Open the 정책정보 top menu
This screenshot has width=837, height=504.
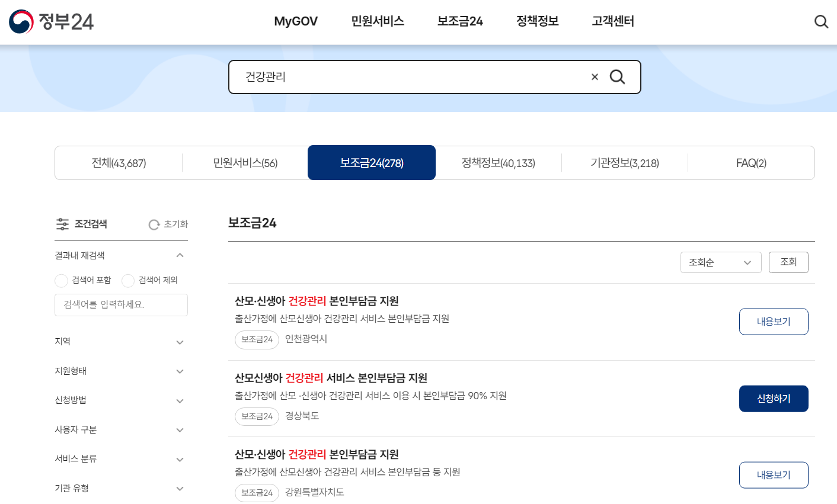pos(538,21)
